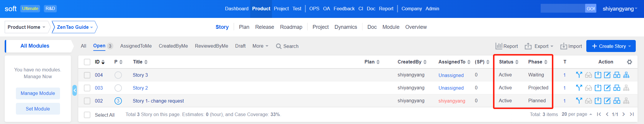Viewport: 644px width, 124px height.
Task: Open the Story 2 title link
Action: 140,88
